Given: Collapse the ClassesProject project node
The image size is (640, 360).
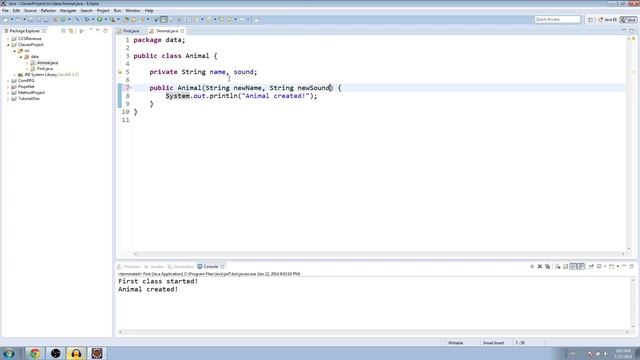Looking at the screenshot, I should (8, 45).
